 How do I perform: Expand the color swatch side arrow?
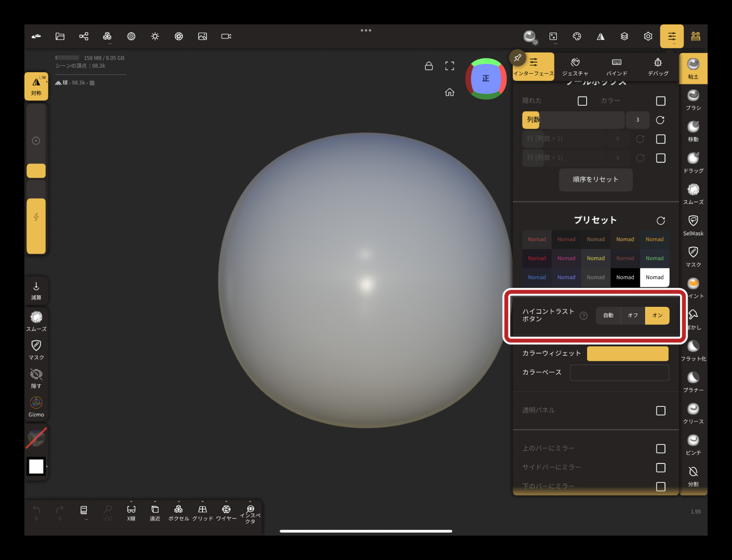[x=47, y=467]
